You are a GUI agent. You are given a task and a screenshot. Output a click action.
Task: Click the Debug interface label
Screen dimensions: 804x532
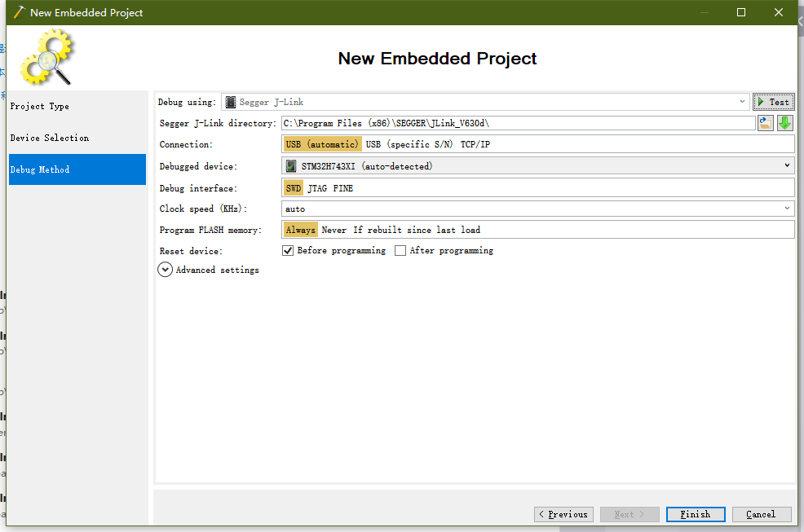pos(198,189)
